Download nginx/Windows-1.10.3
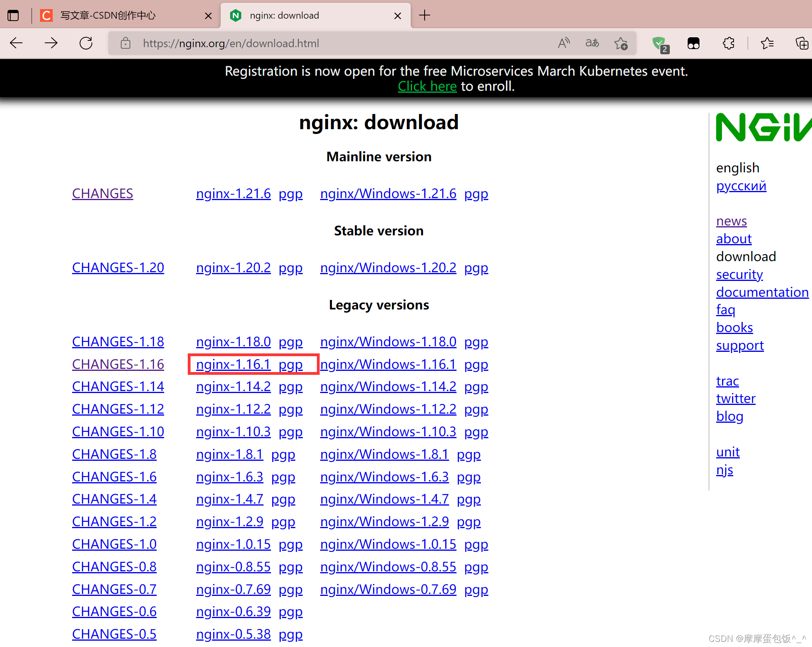 click(388, 431)
